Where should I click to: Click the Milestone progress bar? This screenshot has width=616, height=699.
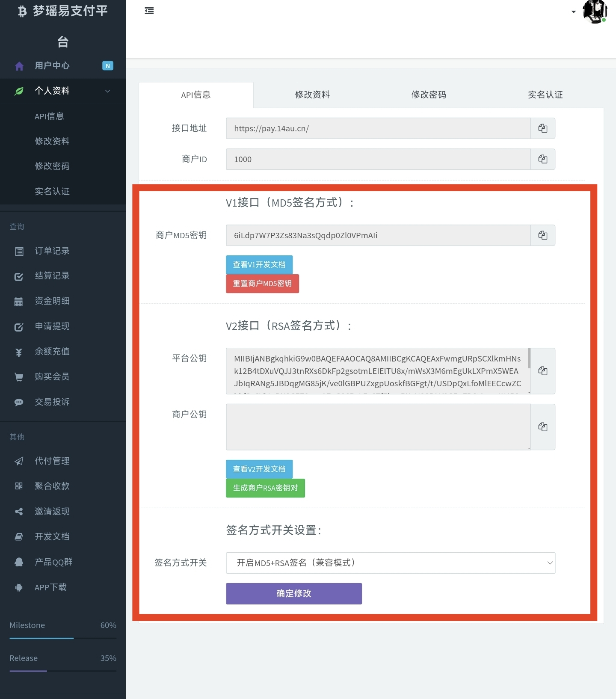click(x=63, y=638)
